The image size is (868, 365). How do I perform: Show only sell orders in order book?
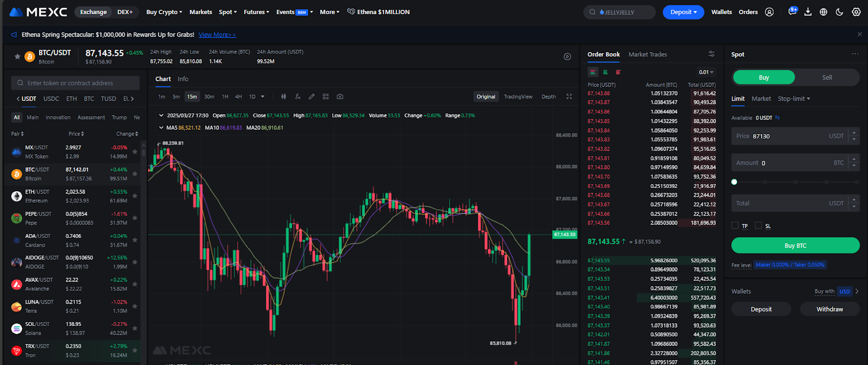[x=618, y=72]
